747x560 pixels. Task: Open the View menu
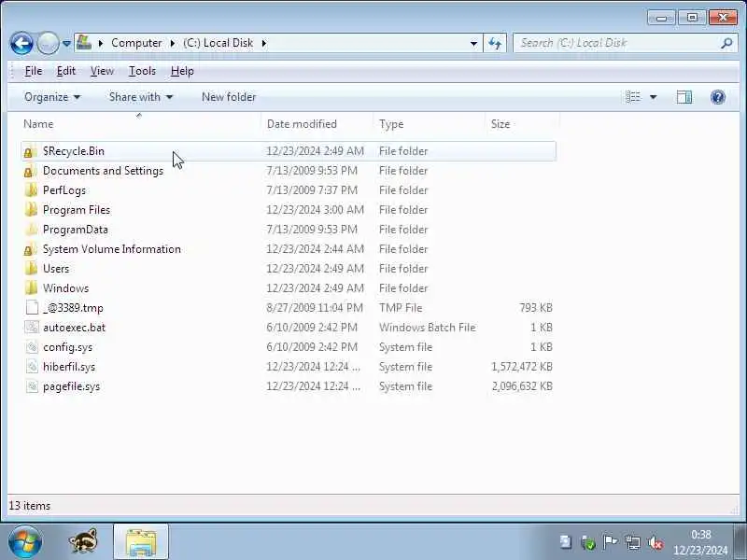tap(102, 71)
